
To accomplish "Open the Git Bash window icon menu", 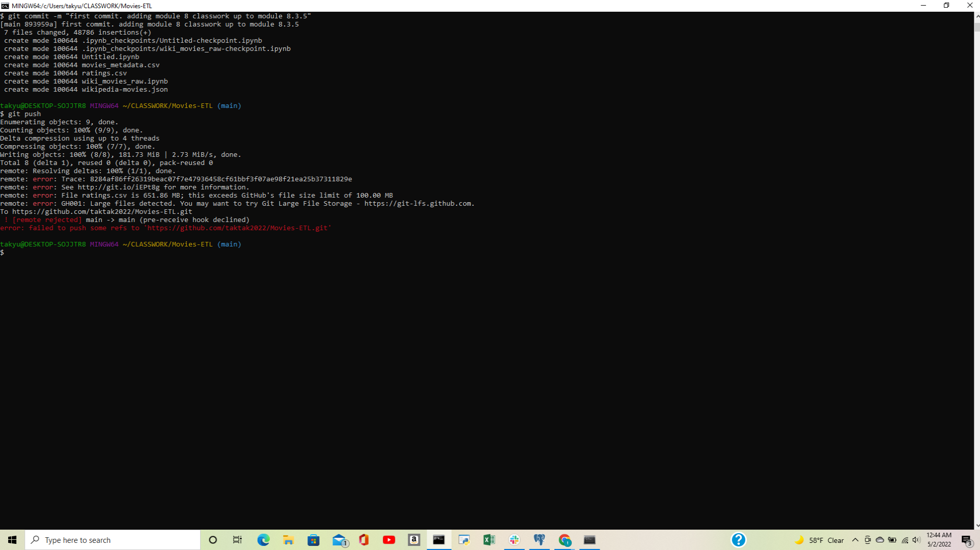I will coord(5,6).
